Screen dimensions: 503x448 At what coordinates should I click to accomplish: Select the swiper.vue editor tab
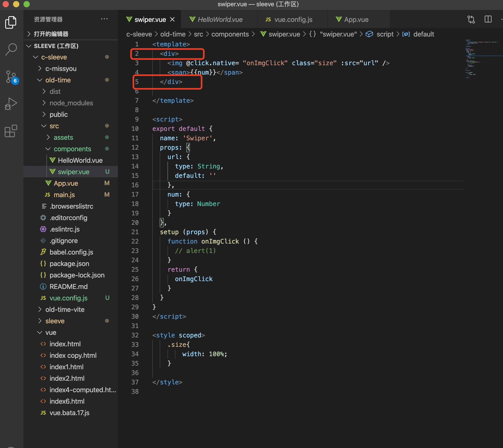point(150,20)
